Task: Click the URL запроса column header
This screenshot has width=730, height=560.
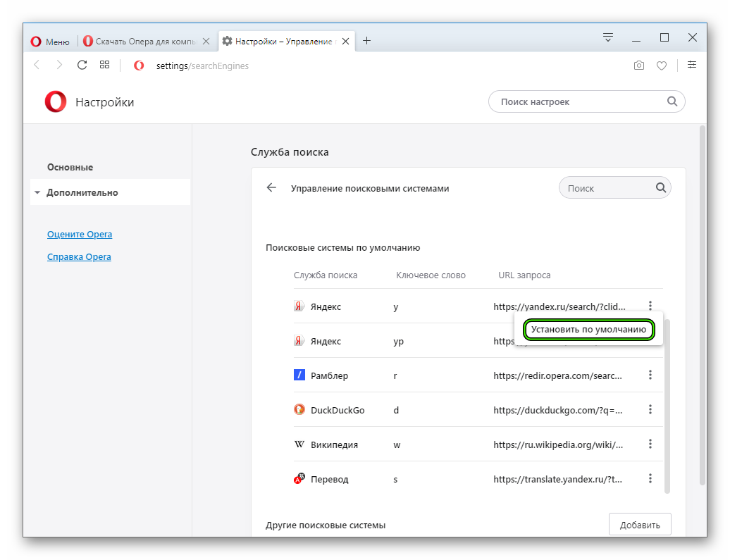Action: click(x=524, y=275)
